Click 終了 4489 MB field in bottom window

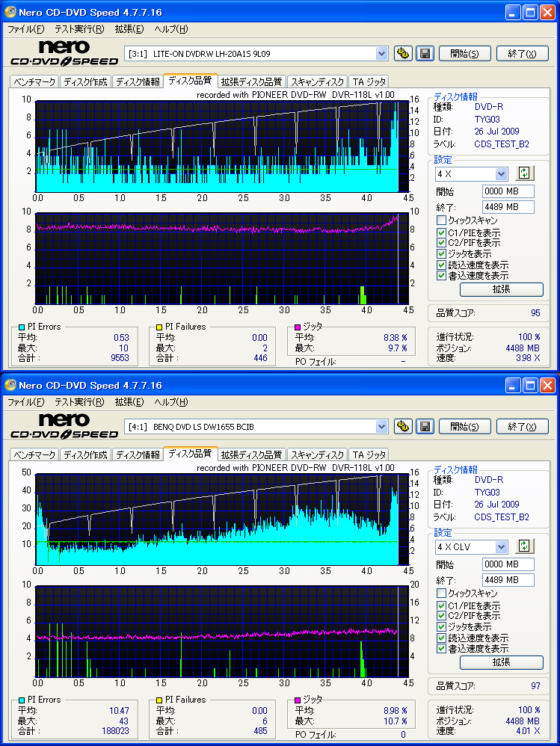(508, 580)
